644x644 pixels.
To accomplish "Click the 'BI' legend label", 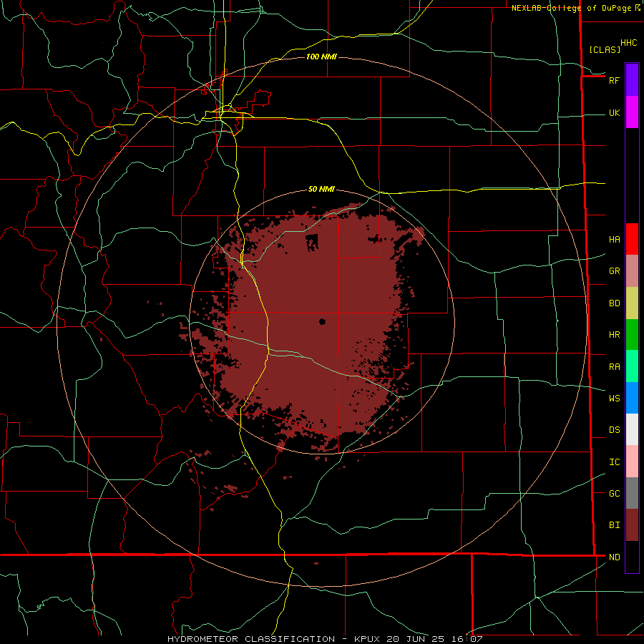I will coord(614,525).
